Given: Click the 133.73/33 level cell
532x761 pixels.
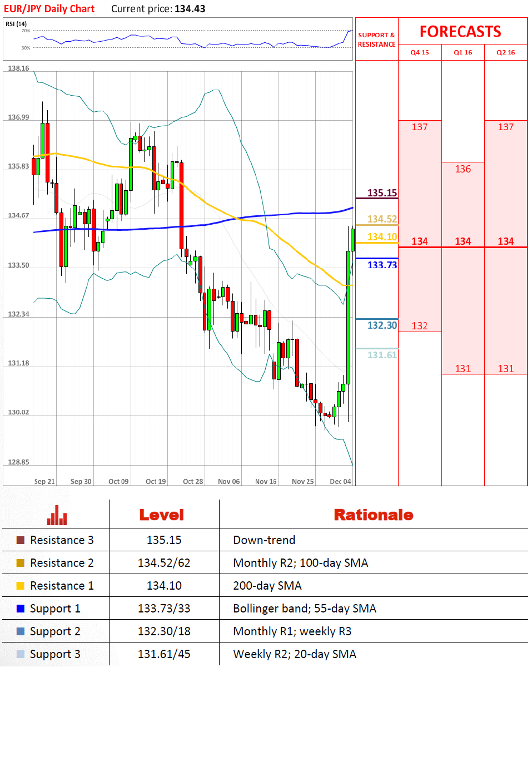Looking at the screenshot, I should tap(164, 609).
